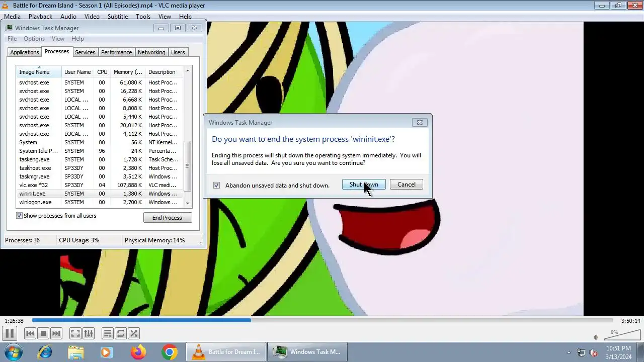Click the End Process button
The height and width of the screenshot is (362, 644).
pos(167,218)
